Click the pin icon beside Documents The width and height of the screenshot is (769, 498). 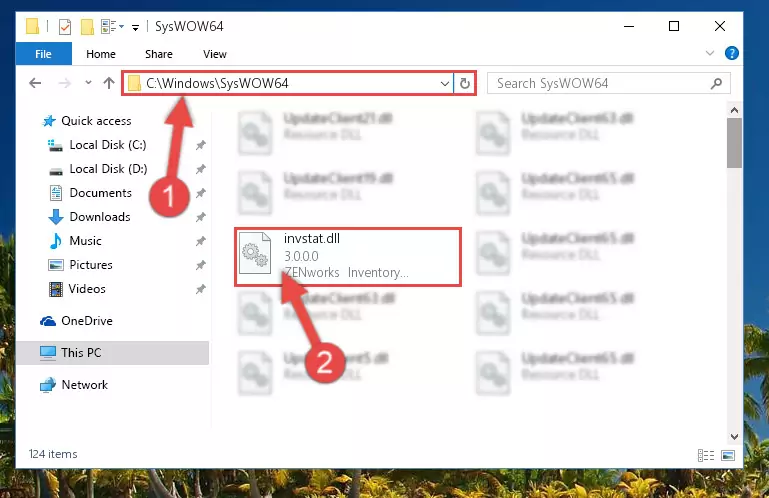(200, 193)
